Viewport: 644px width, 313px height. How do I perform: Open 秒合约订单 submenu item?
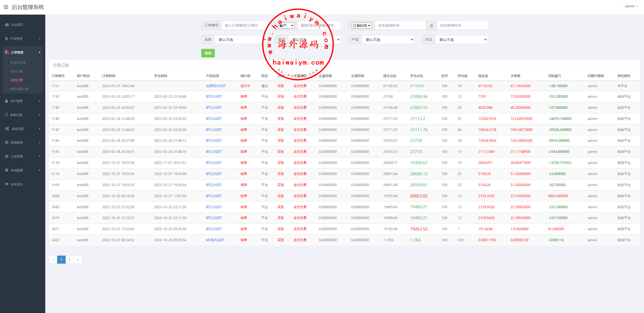coord(18,62)
